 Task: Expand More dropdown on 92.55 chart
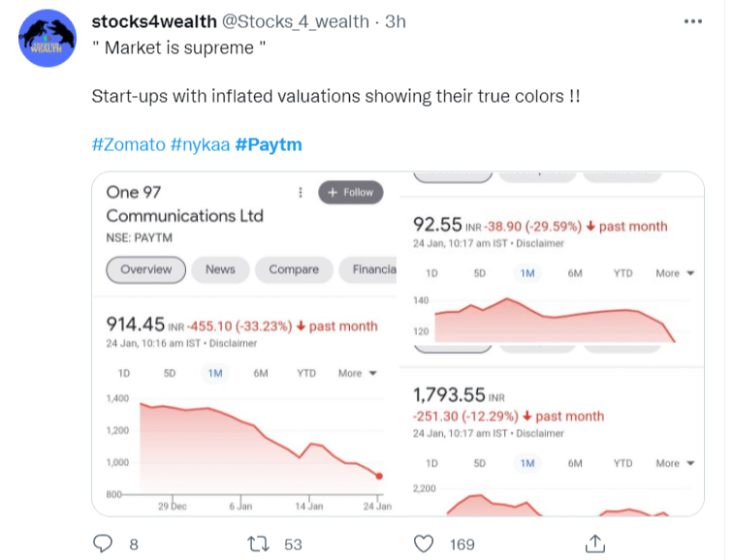tap(675, 273)
